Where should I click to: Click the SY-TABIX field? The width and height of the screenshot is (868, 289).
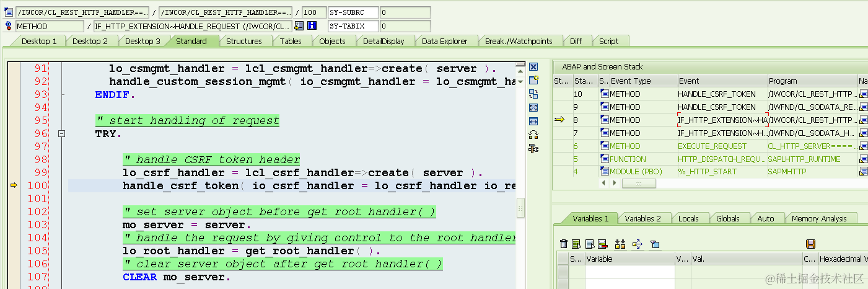353,26
